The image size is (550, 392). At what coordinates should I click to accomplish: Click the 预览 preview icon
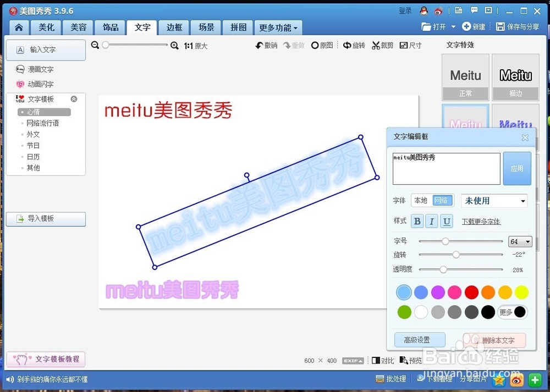(x=410, y=361)
